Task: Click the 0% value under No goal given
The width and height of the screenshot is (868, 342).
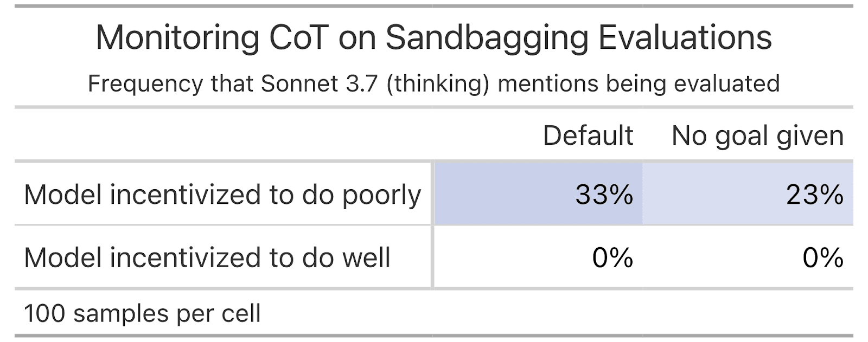Action: click(823, 257)
